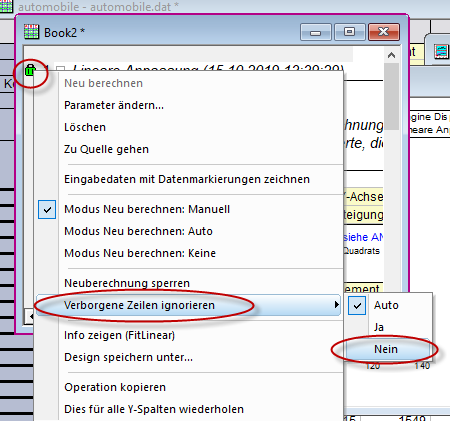This screenshot has height=421, width=450.
Task: Click the Book2 workbook icon
Action: coord(32,32)
